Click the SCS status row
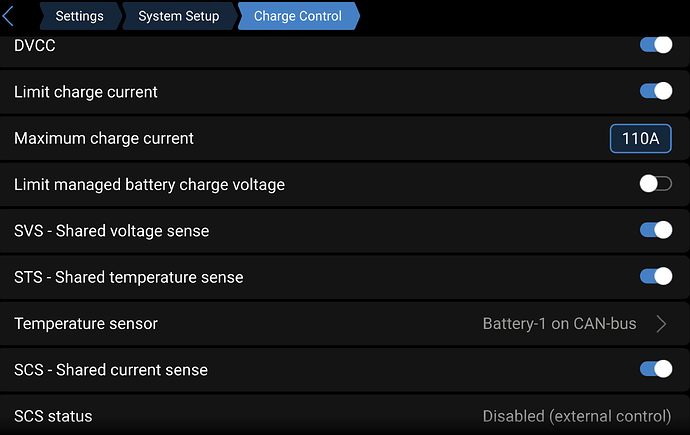The width and height of the screenshot is (690, 435). 345,415
